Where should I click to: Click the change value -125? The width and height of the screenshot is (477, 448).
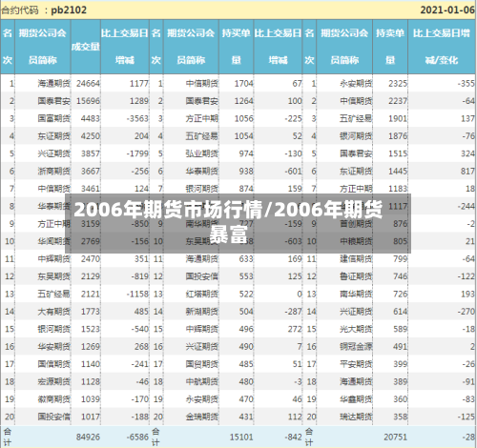click(467, 417)
